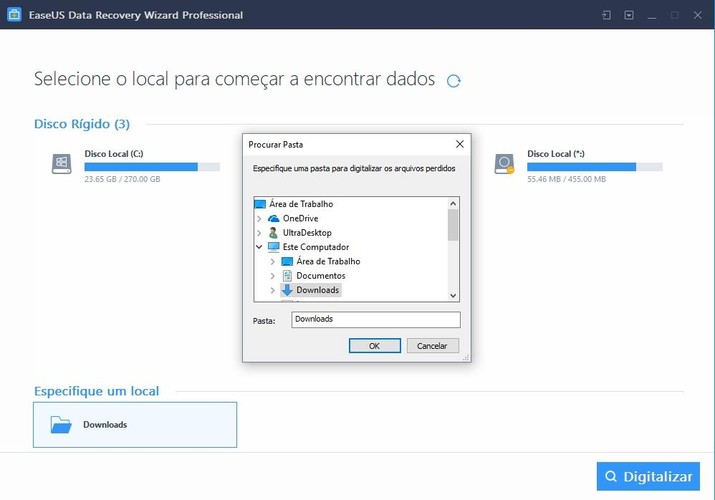This screenshot has height=500, width=715.
Task: Click the Este Computador monitor icon
Action: point(274,247)
